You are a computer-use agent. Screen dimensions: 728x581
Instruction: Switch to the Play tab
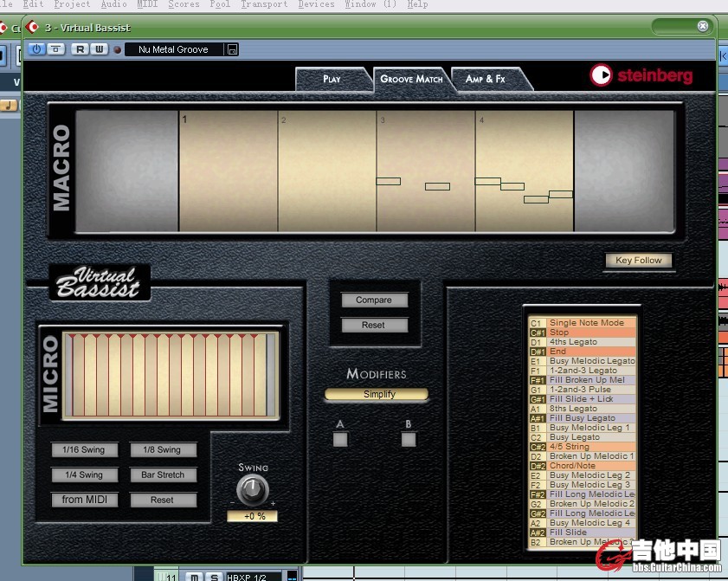point(332,79)
